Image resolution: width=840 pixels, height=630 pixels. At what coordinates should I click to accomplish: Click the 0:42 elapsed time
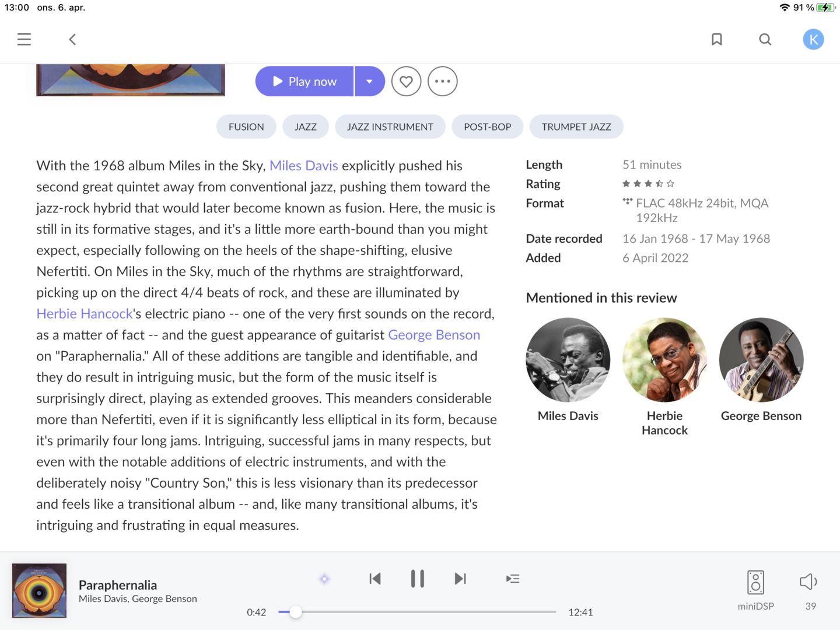point(256,612)
